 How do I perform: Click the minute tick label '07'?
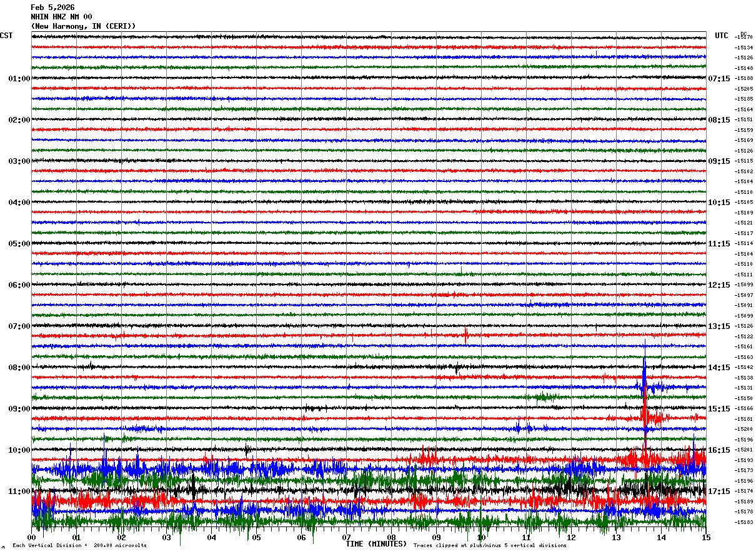point(347,538)
